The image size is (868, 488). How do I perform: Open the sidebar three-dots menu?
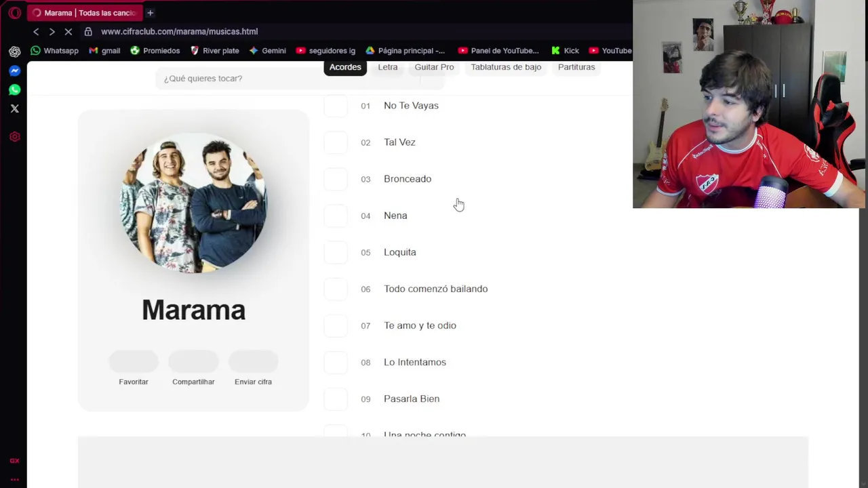pos(14,479)
